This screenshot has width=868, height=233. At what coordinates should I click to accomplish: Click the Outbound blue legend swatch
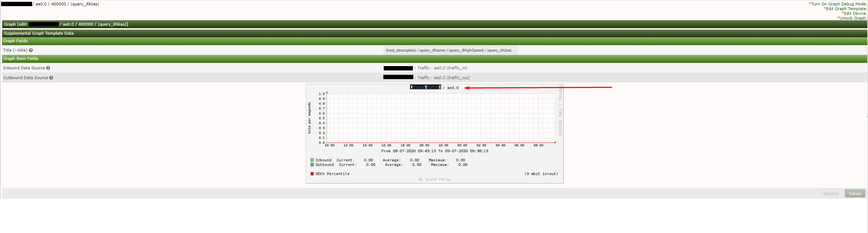click(312, 165)
